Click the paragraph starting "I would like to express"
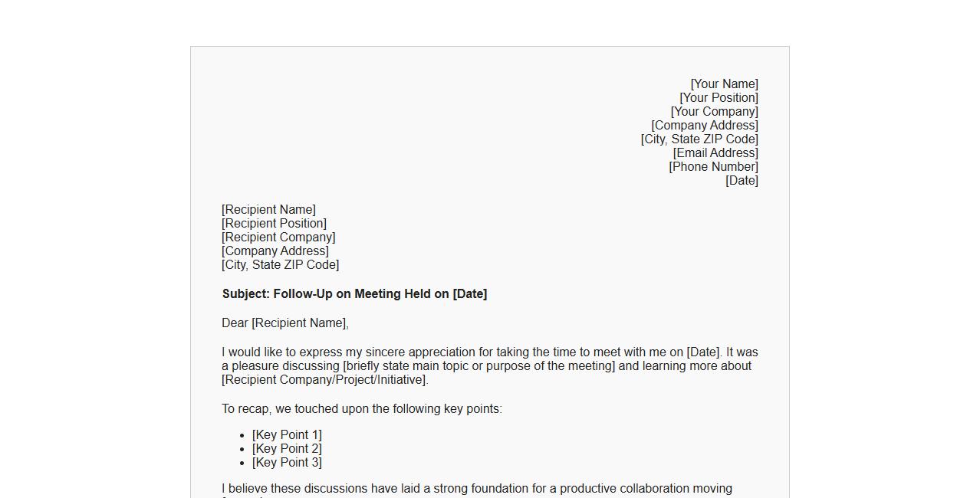The width and height of the screenshot is (980, 498). point(489,366)
